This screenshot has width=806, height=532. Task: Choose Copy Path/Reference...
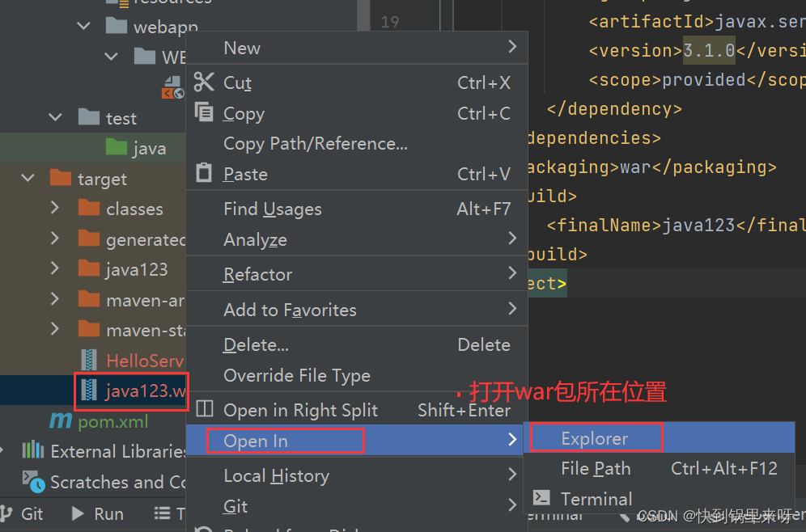[x=357, y=143]
